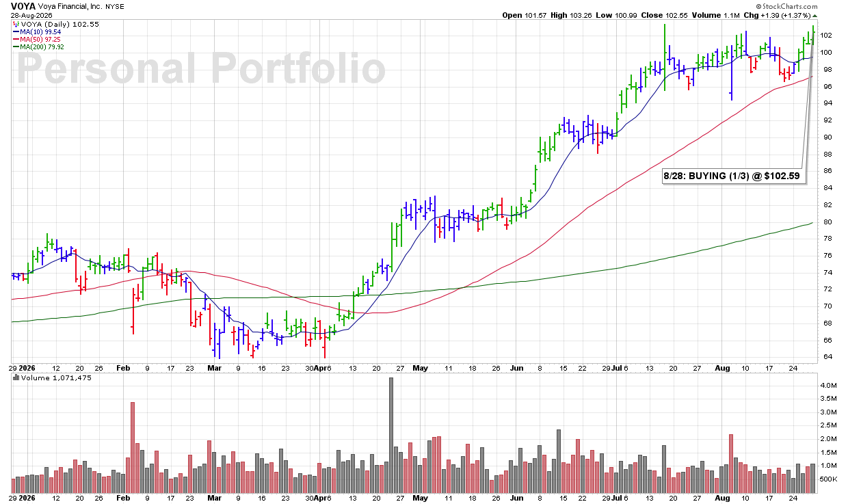
Task: Click the price bar icon beside VOYA (Daily)
Action: point(16,25)
